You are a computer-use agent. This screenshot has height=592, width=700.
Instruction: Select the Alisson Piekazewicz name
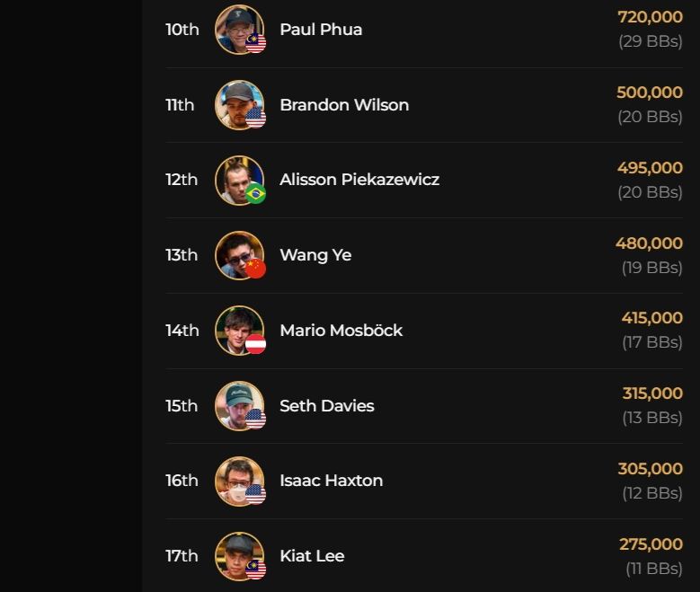coord(359,180)
